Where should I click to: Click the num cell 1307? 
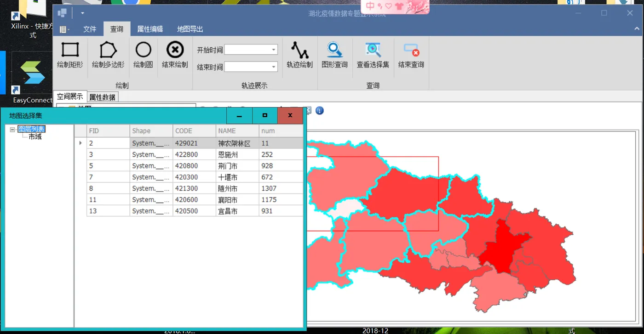click(x=281, y=188)
